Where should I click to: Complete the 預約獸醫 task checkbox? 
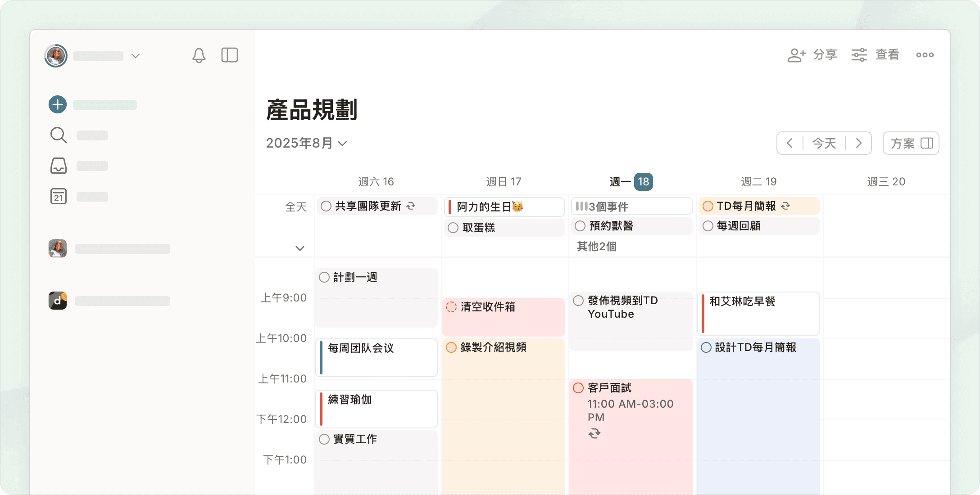point(580,226)
